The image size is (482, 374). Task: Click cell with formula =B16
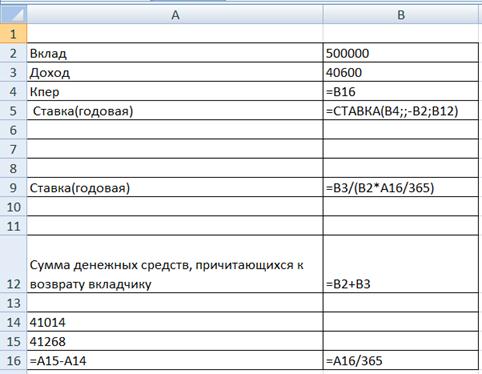(401, 91)
